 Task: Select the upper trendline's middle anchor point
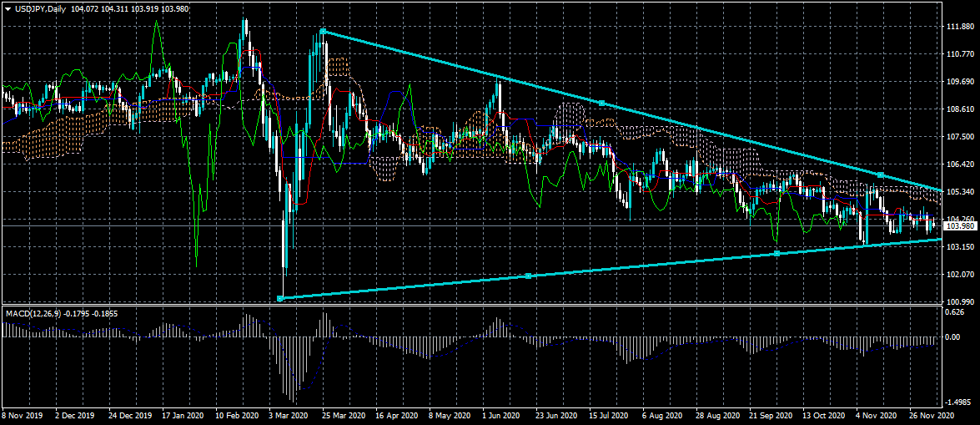point(601,103)
